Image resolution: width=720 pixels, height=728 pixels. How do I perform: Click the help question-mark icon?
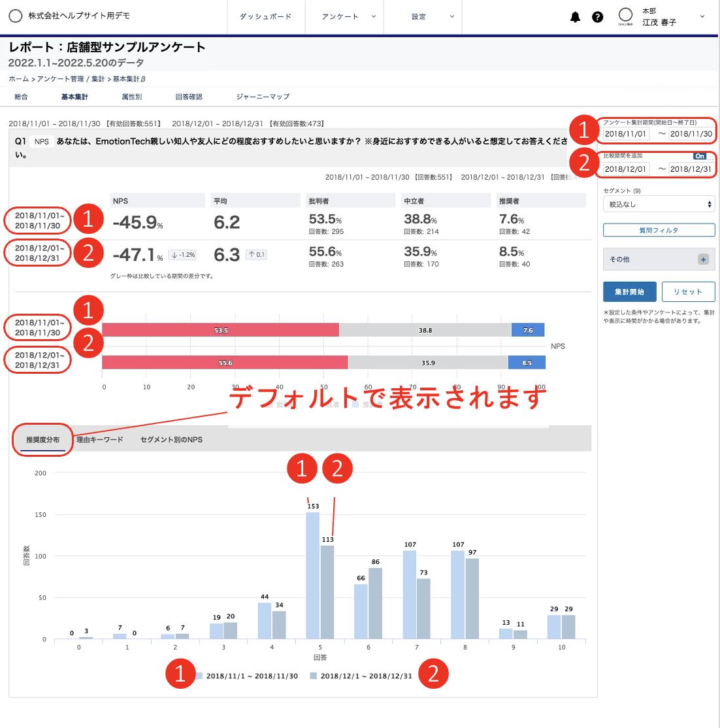tap(598, 17)
